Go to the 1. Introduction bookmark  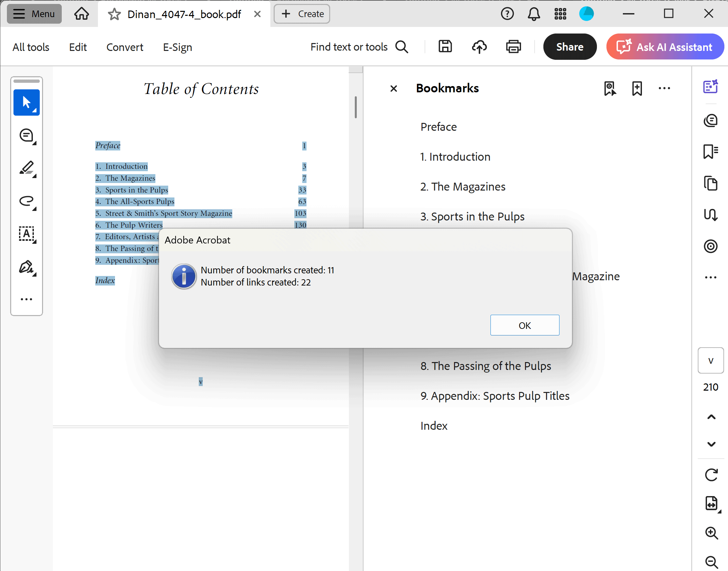pyautogui.click(x=455, y=157)
